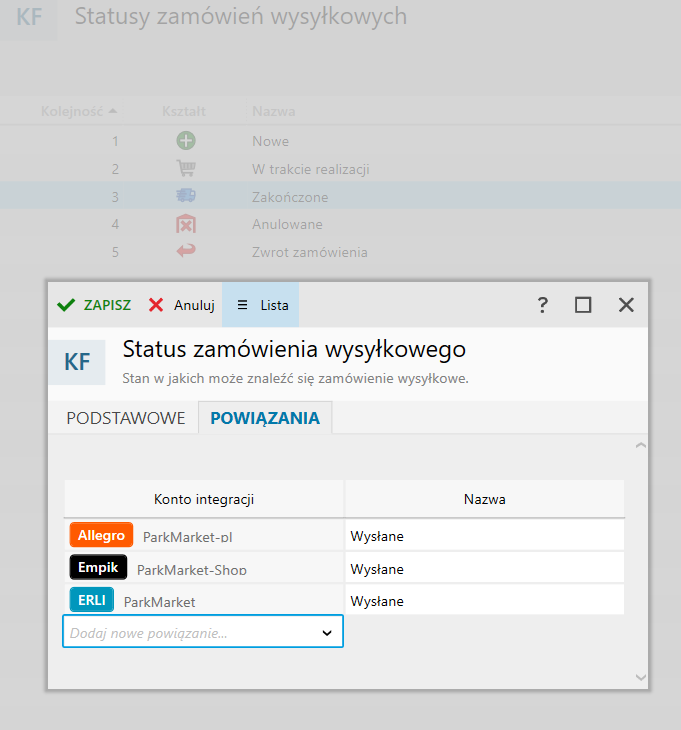Expand the Dodaj nowe powiązanie dropdown
681x730 pixels.
click(x=326, y=632)
